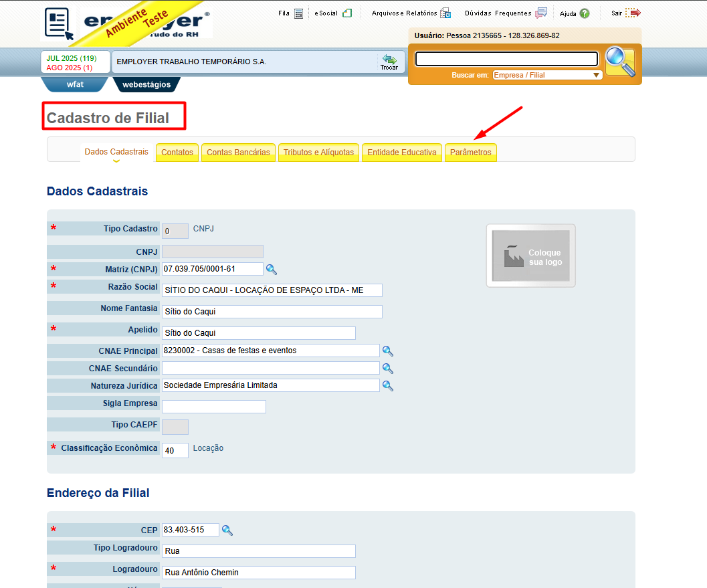Click the Trocar company switch icon
Screen dimensions: 707x588
(x=389, y=62)
